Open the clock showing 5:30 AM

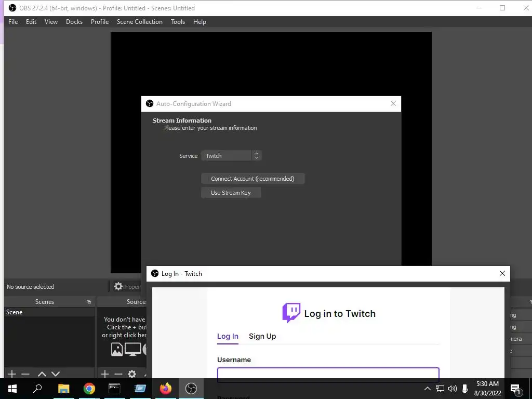pyautogui.click(x=487, y=389)
